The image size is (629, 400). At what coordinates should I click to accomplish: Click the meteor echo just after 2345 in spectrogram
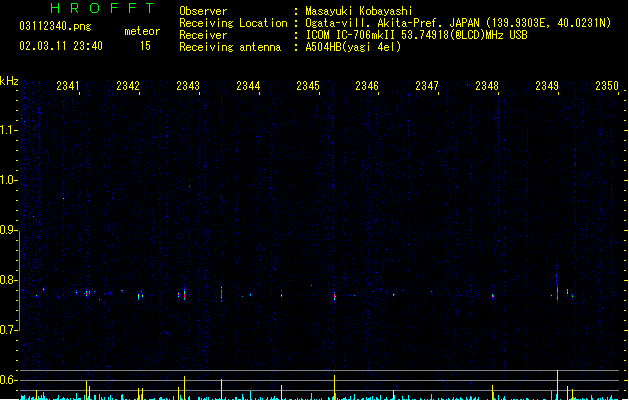coord(335,297)
